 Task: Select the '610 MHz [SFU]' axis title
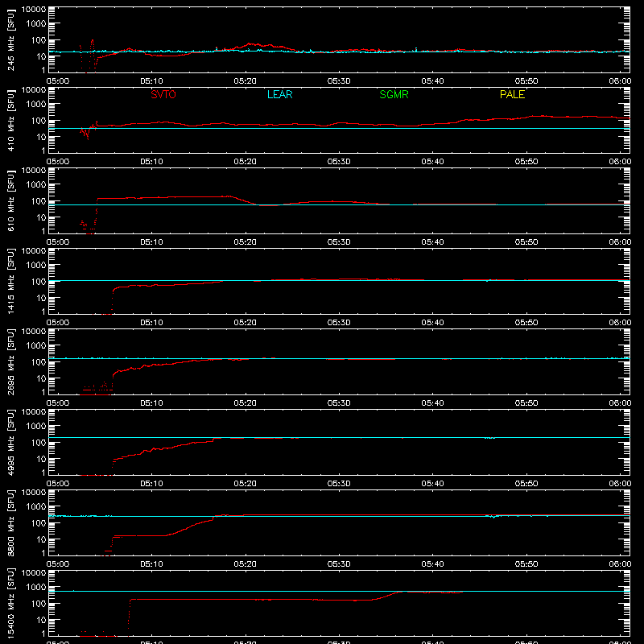tap(10, 200)
